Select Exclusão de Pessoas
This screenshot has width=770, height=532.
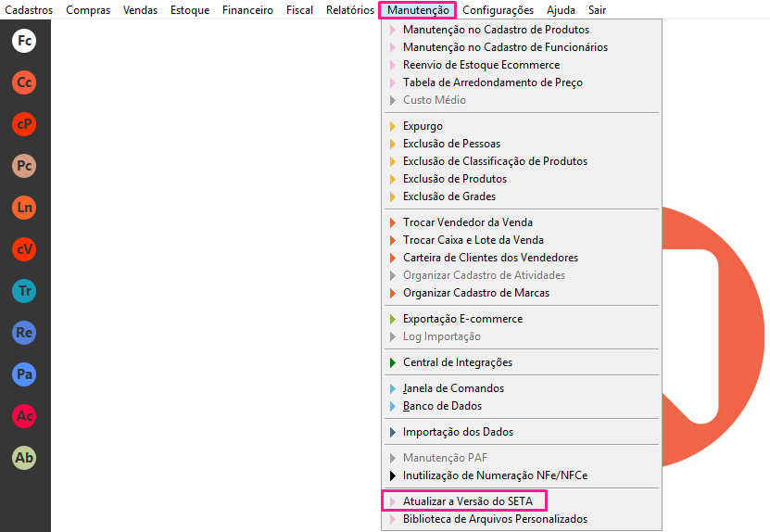coord(522,144)
